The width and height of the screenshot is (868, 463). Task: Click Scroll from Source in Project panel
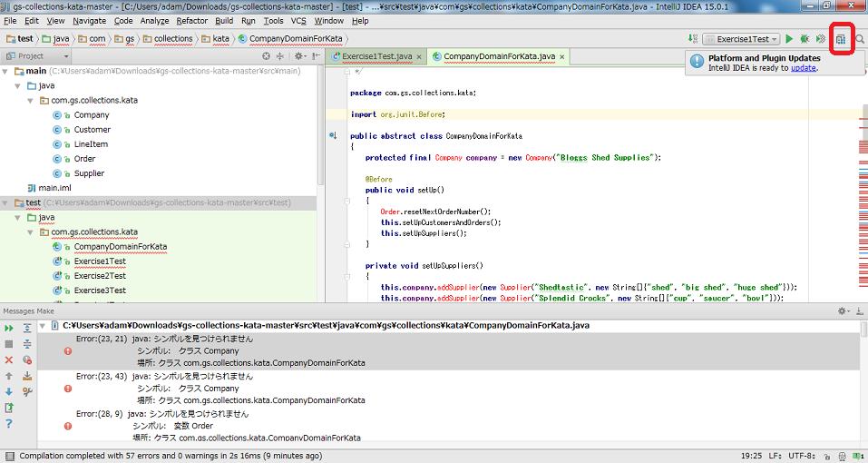(267, 56)
